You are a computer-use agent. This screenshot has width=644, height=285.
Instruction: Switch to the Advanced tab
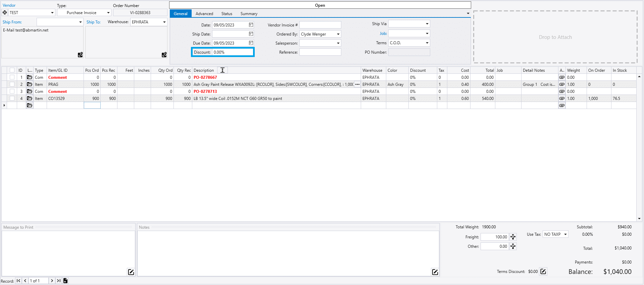(204, 14)
